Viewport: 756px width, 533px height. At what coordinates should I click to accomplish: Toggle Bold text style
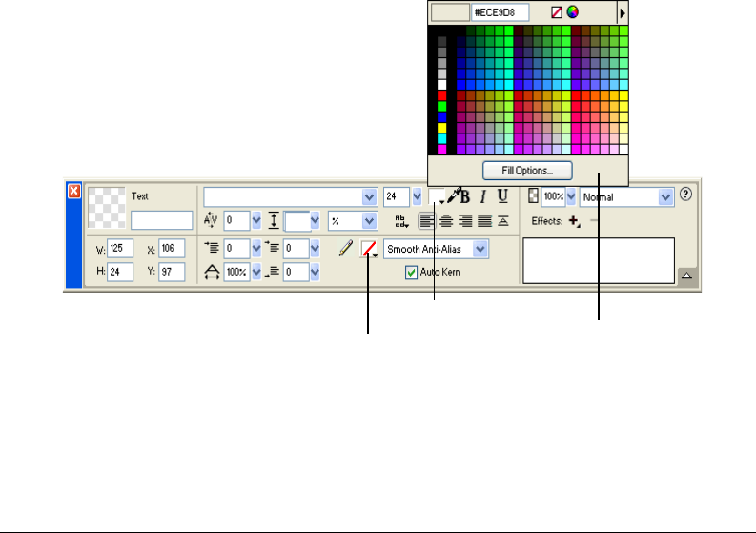pos(465,196)
